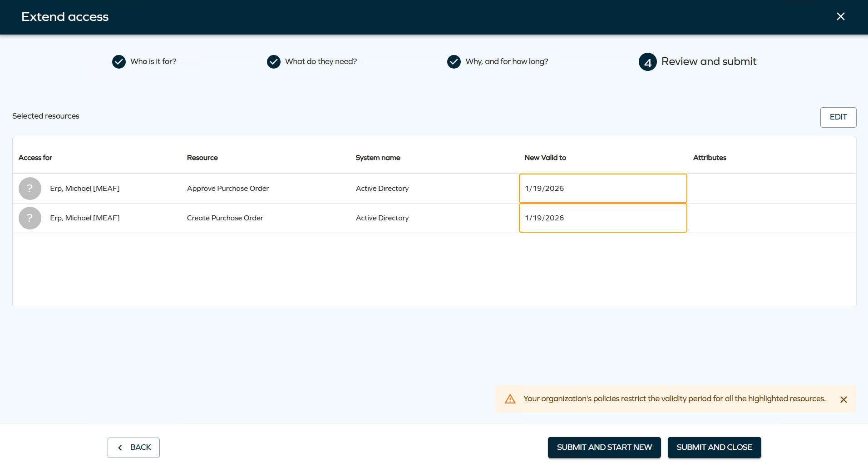Select the 'Review and submit' step label

709,61
